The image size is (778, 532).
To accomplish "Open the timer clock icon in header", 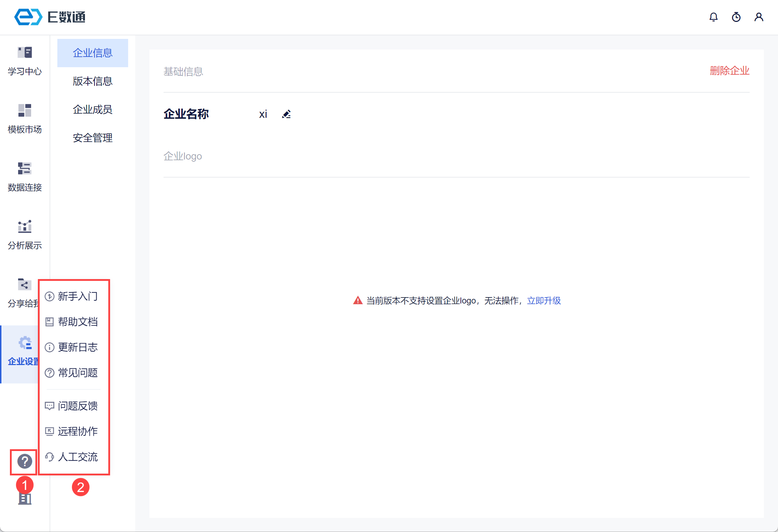I will (x=736, y=17).
